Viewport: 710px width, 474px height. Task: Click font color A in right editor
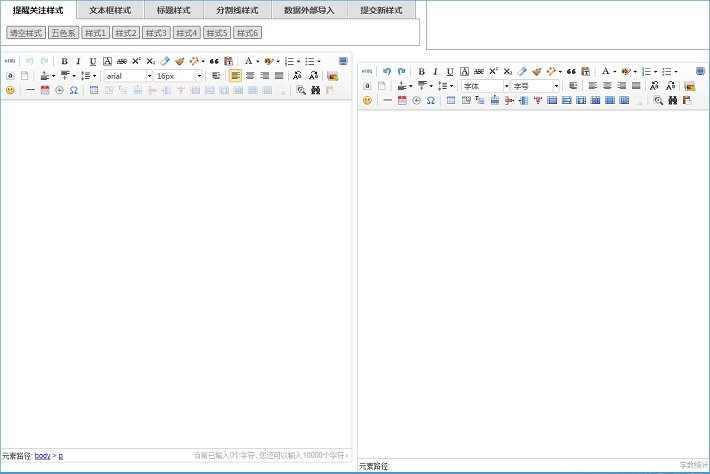pos(605,72)
